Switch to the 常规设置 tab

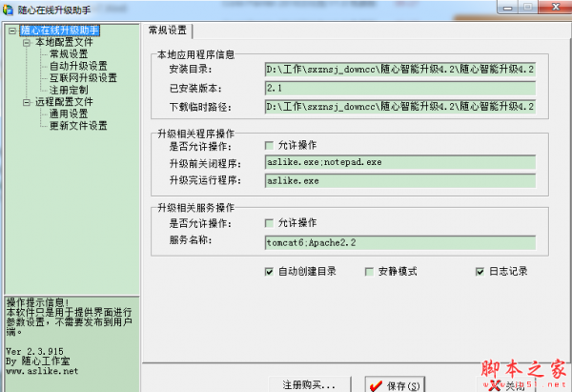(168, 31)
